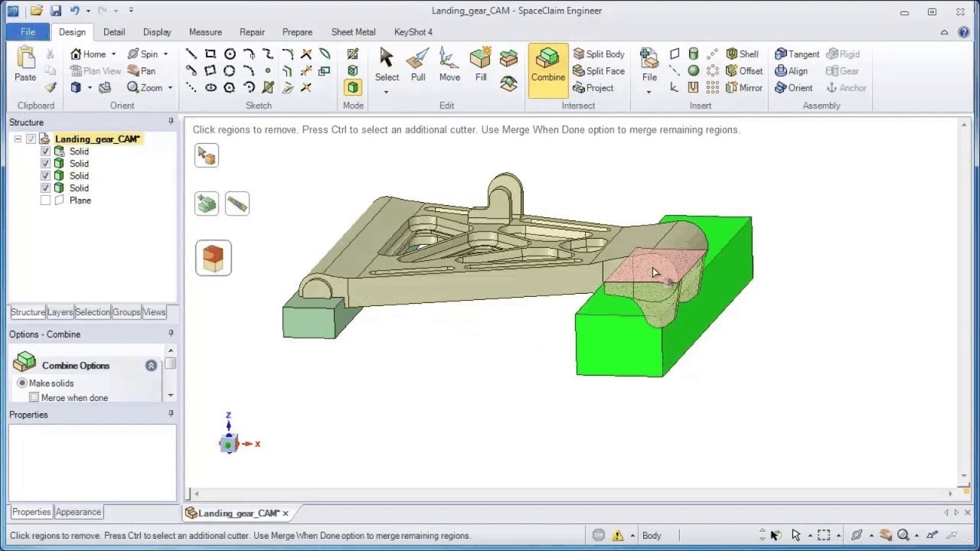Click the Mirror tool
The height and width of the screenshot is (551, 980).
coord(743,88)
